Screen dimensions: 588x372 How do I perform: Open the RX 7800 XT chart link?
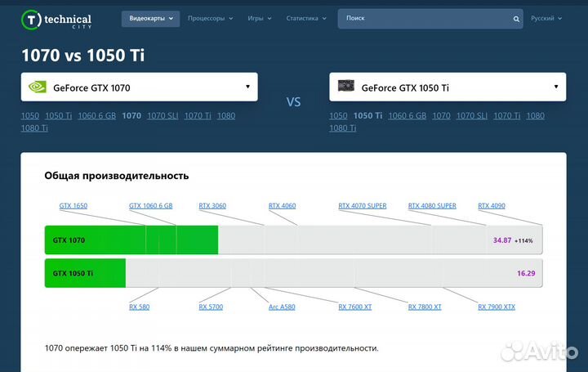425,307
